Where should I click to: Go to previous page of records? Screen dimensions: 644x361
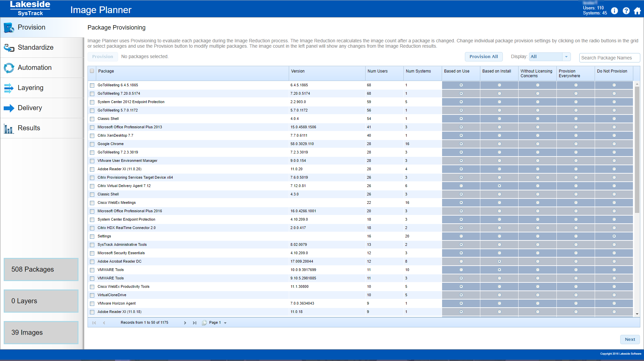tap(104, 323)
